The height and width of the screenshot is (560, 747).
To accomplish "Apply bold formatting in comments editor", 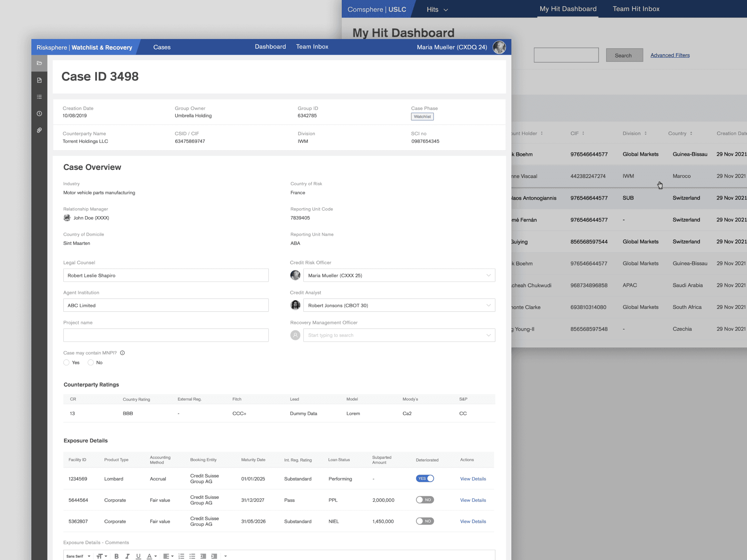I will [x=116, y=556].
